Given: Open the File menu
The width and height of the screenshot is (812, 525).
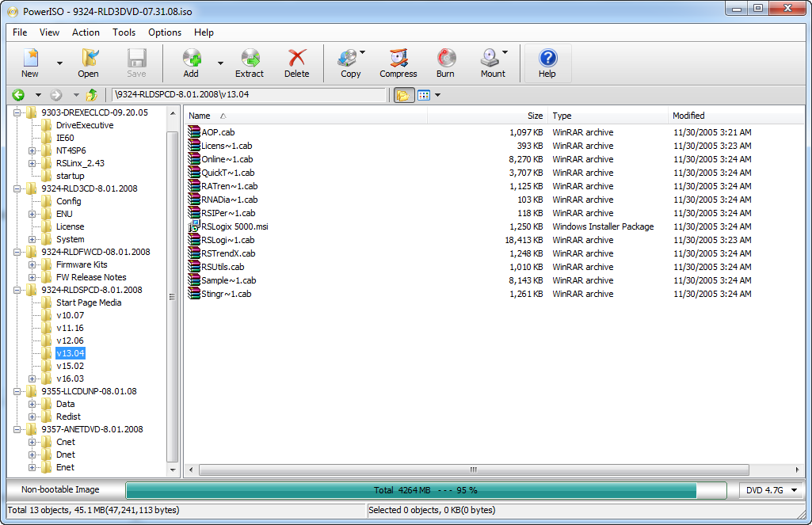Looking at the screenshot, I should click(20, 32).
